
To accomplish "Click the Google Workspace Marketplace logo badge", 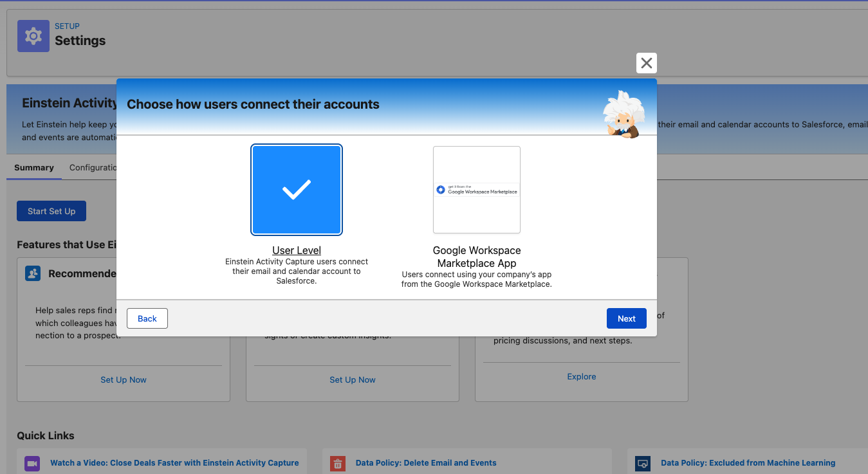I will point(477,190).
